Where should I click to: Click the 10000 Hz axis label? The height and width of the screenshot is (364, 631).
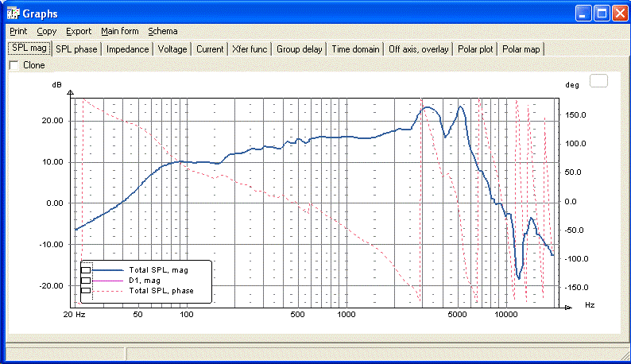click(x=506, y=315)
